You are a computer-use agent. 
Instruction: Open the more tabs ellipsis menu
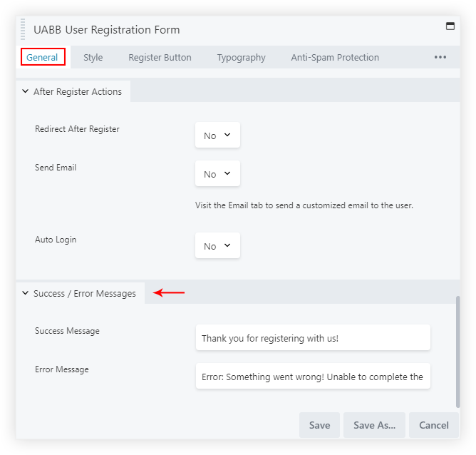[440, 58]
